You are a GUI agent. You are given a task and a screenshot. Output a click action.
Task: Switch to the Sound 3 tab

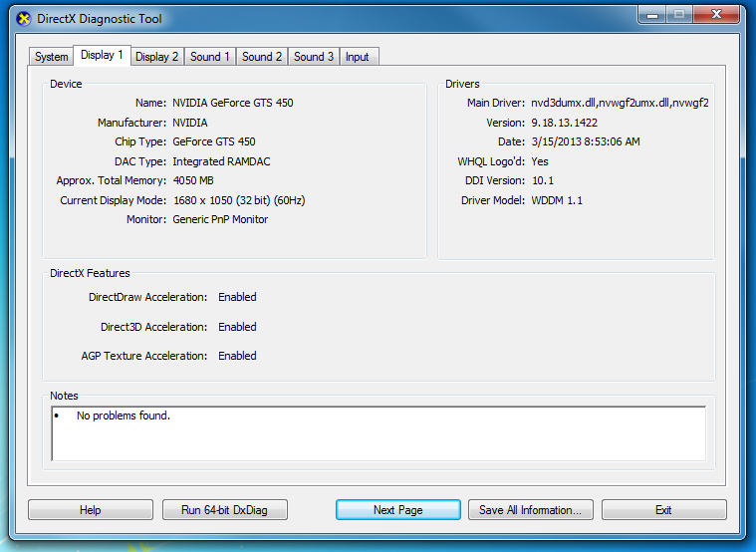pyautogui.click(x=314, y=57)
